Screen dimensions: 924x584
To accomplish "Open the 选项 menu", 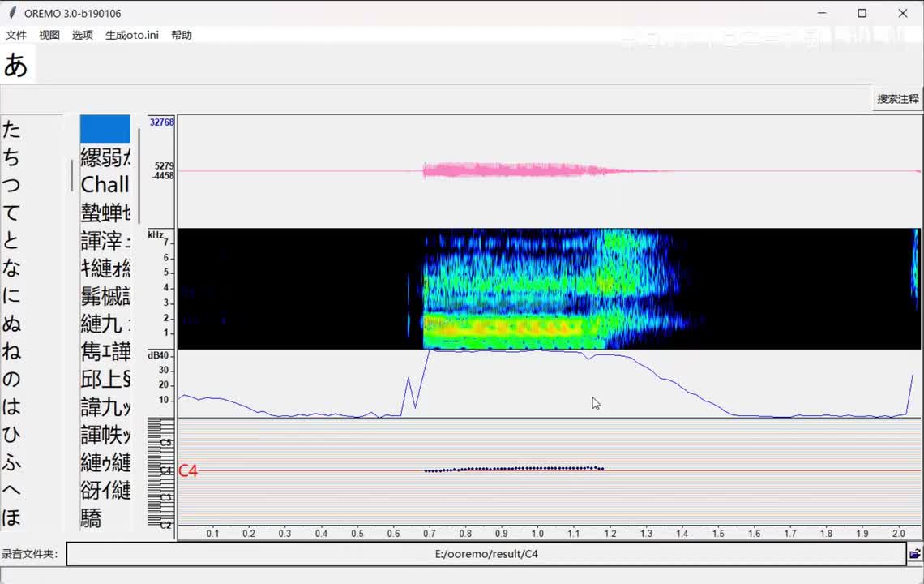I will click(x=83, y=35).
